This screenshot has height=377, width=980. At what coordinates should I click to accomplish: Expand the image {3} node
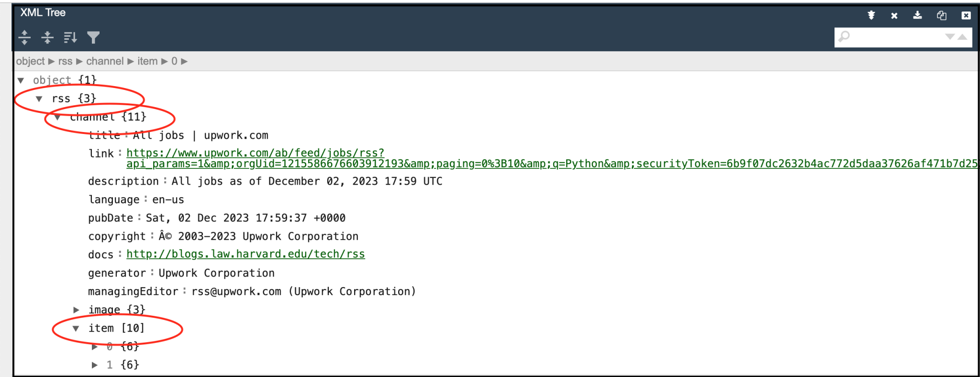pos(76,310)
